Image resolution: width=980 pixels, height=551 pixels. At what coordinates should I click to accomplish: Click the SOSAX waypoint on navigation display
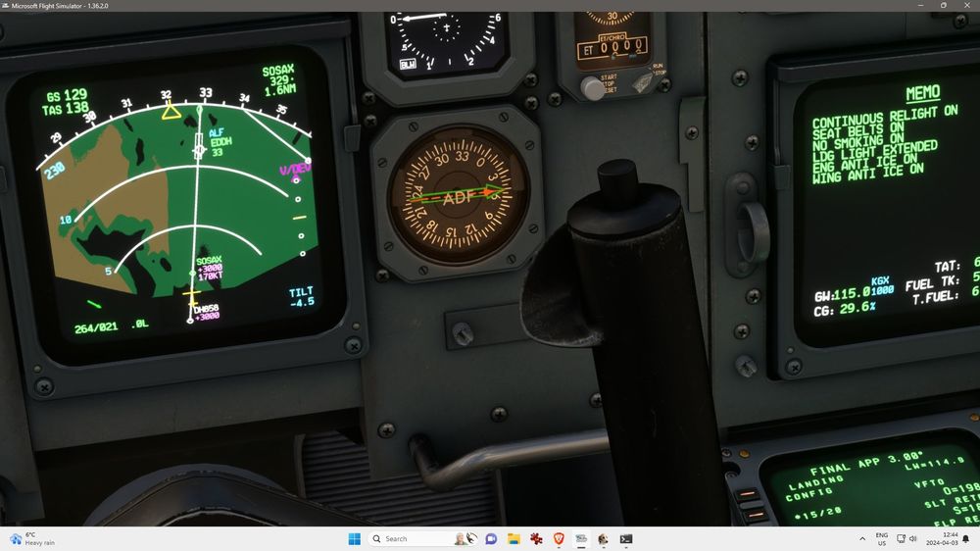208,262
